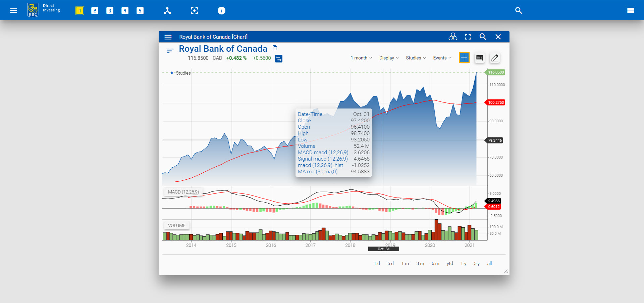Open the 1 month interval dropdown
This screenshot has width=644, height=303.
click(361, 58)
